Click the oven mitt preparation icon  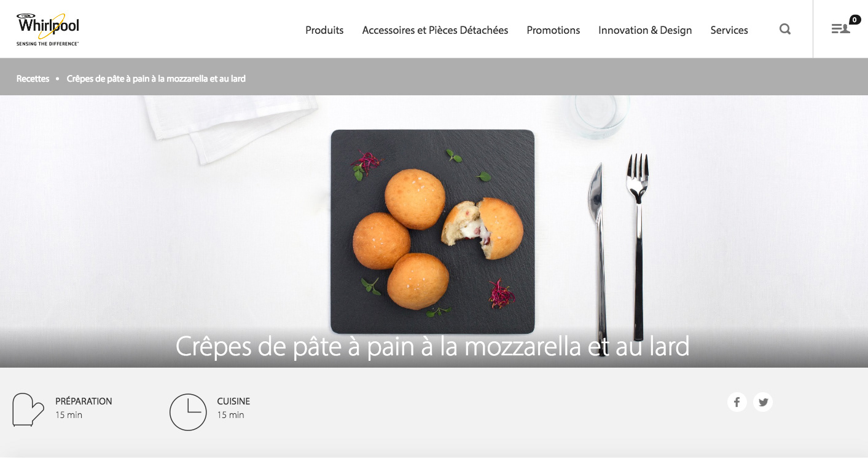28,410
